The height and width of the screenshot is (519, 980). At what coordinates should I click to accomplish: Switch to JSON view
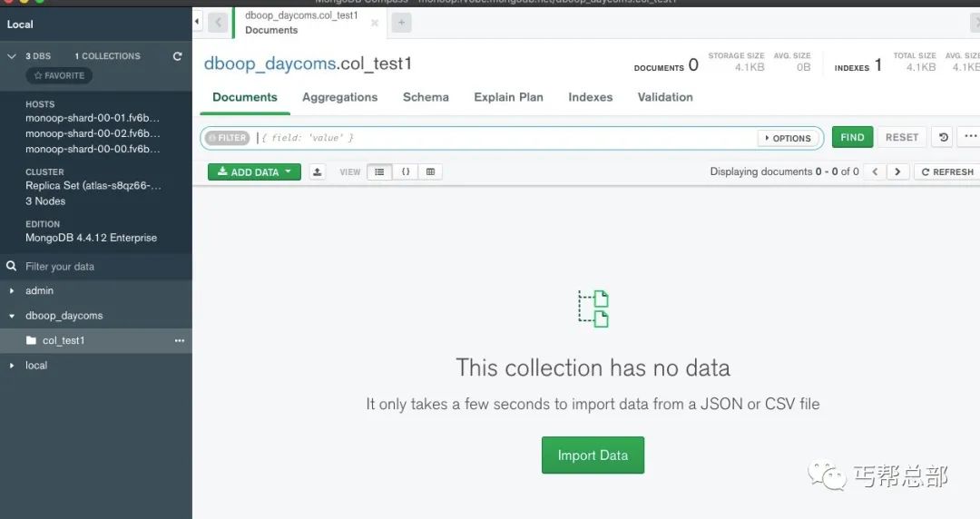point(405,172)
